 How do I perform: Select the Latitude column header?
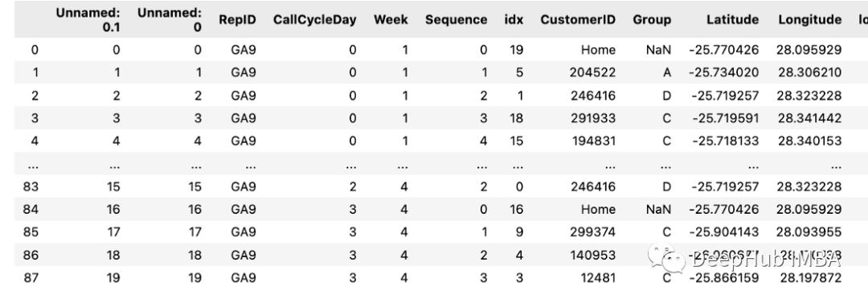[732, 20]
